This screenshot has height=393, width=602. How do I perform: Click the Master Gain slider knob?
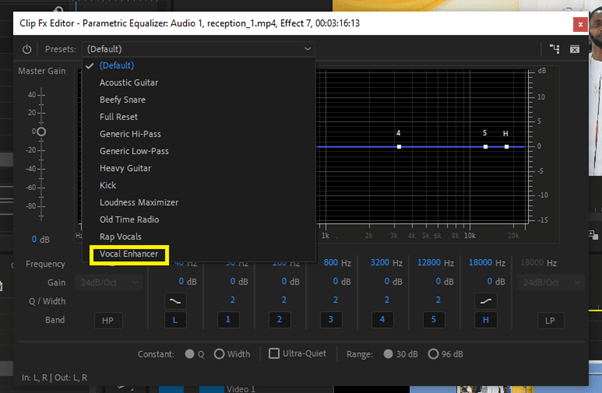pos(41,132)
